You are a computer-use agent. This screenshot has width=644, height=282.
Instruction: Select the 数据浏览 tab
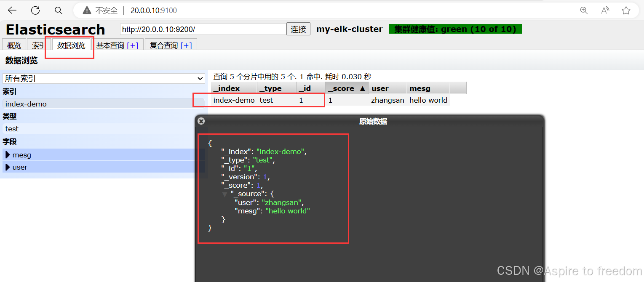click(71, 45)
